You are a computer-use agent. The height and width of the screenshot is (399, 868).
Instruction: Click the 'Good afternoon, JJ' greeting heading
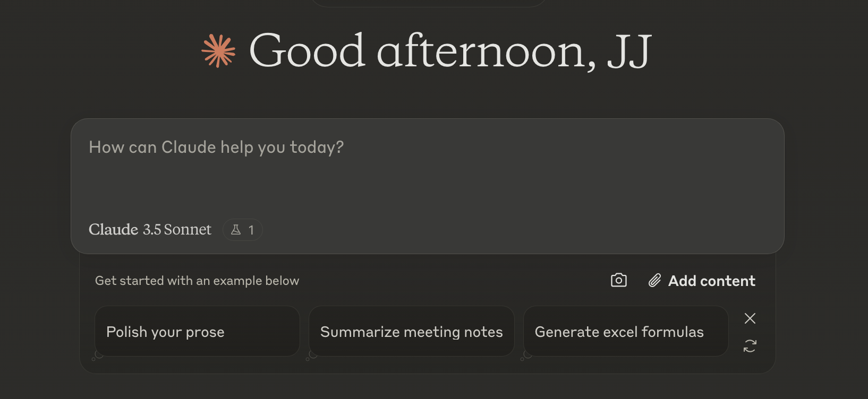tap(450, 51)
